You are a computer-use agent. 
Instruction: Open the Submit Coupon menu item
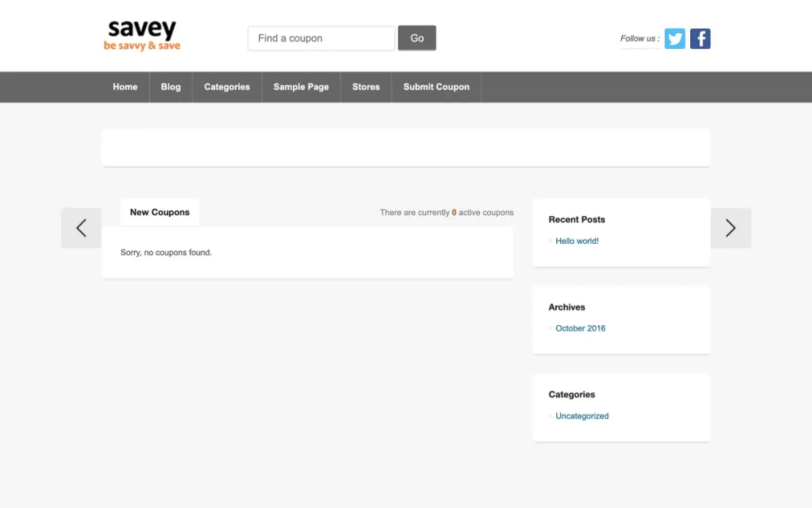(x=437, y=87)
